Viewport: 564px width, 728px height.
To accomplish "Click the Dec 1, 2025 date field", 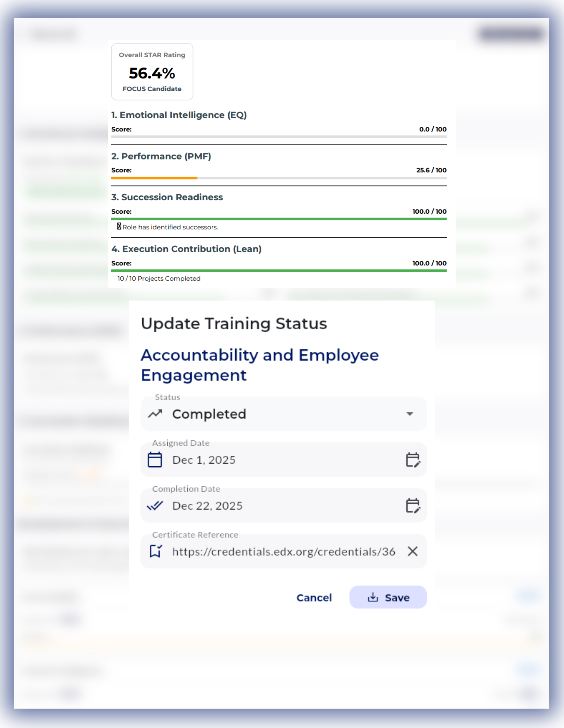I will coord(204,460).
